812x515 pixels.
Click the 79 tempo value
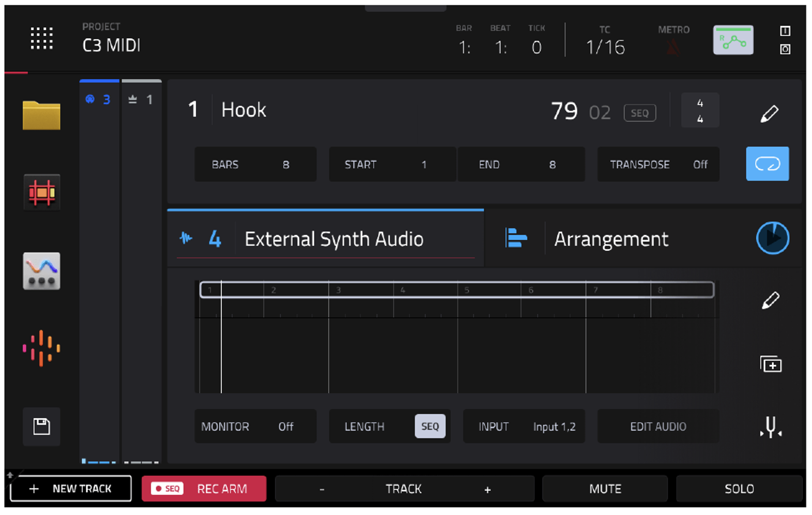(x=564, y=111)
